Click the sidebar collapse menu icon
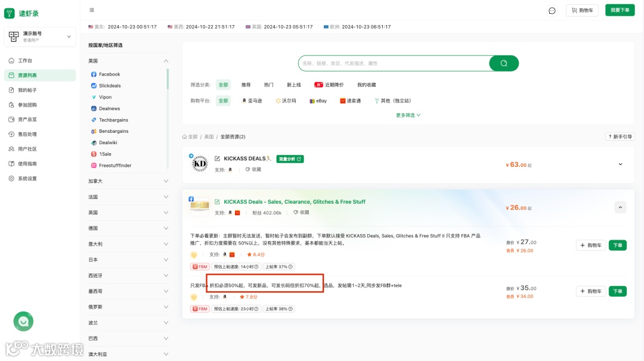 (x=92, y=10)
